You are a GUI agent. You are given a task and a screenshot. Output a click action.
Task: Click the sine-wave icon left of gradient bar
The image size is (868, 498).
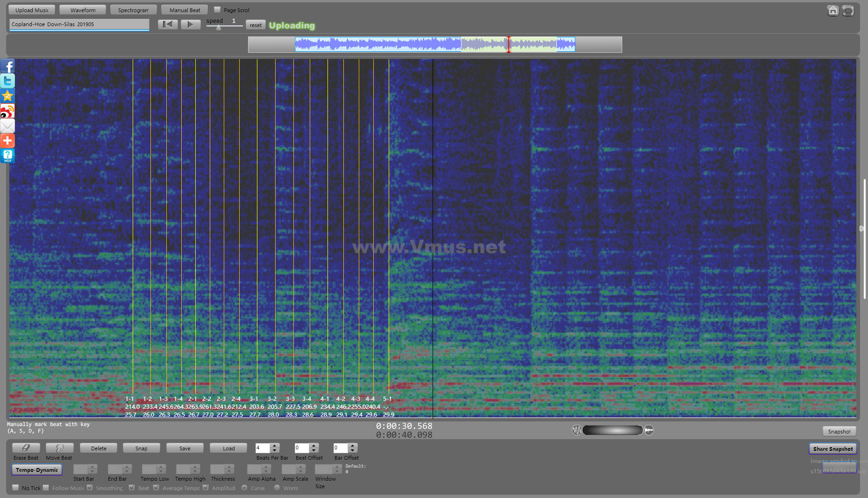coord(577,430)
